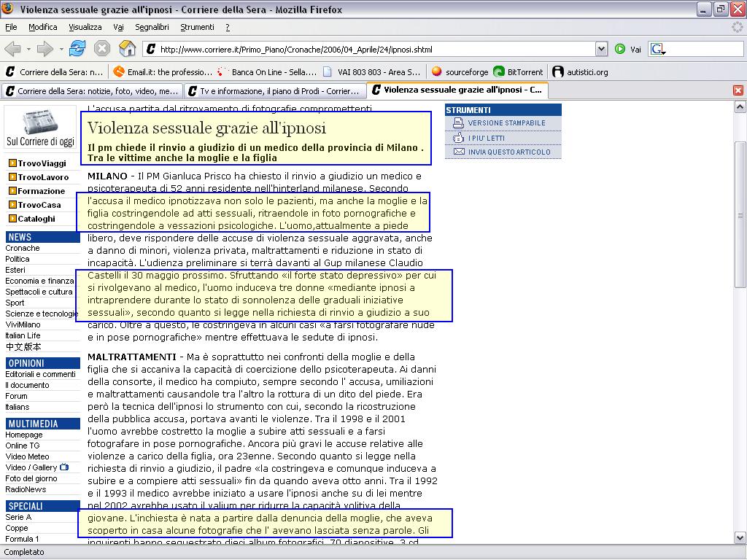Go to the Home page icon
This screenshot has width=747, height=560.
coord(127,49)
